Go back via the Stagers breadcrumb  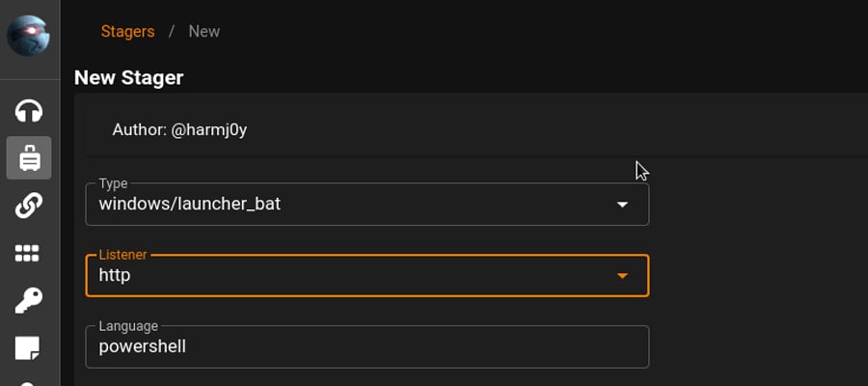(128, 32)
